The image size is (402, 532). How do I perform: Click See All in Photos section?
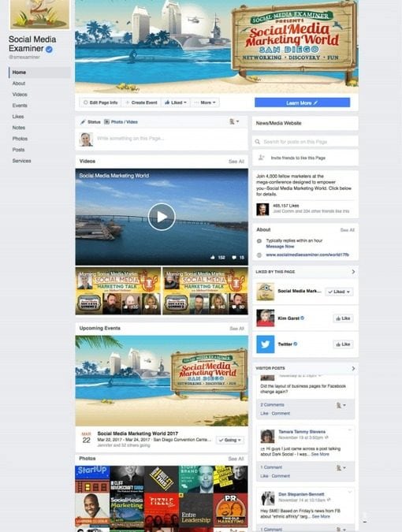tap(236, 459)
